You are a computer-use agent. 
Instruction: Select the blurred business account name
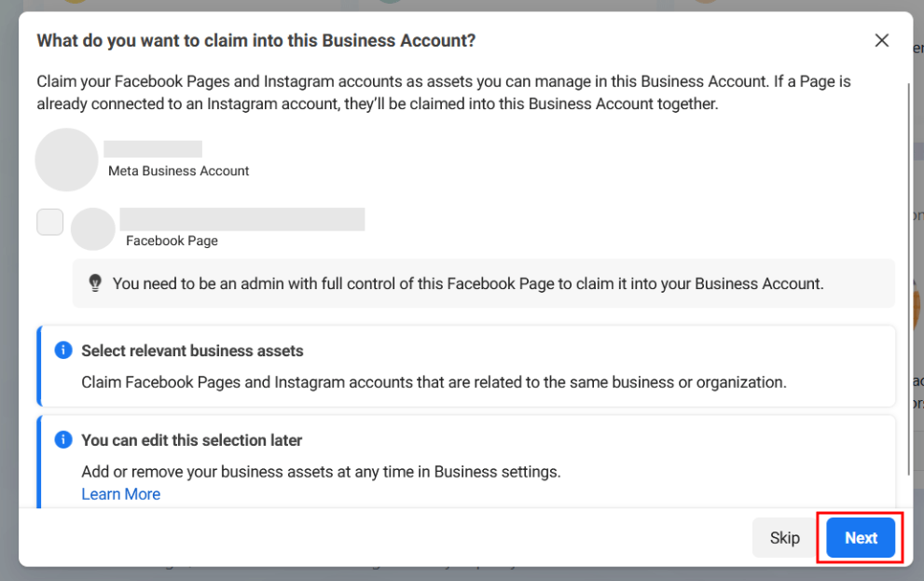click(x=153, y=149)
